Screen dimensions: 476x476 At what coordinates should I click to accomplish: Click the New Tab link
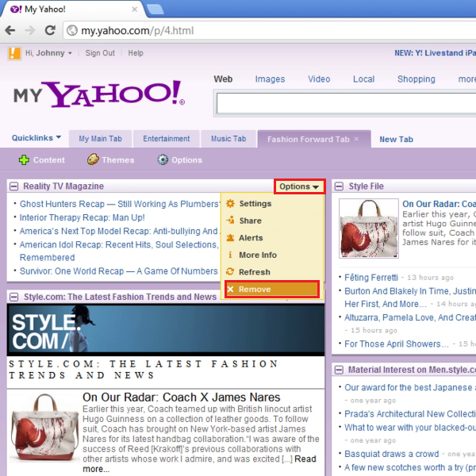[x=396, y=140]
